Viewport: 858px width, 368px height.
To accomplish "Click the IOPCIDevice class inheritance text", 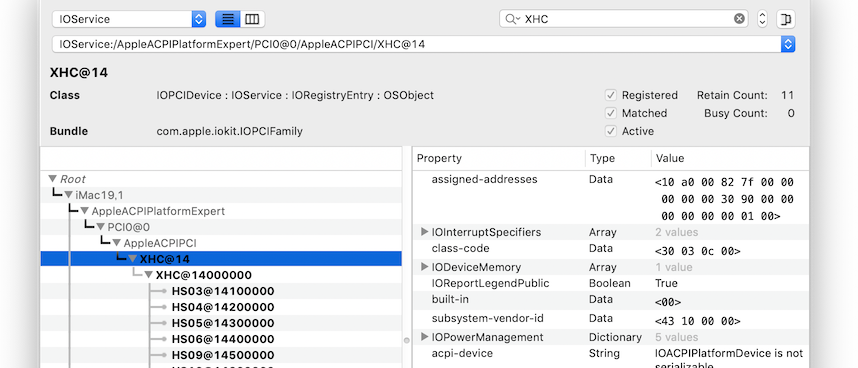I will (x=295, y=95).
